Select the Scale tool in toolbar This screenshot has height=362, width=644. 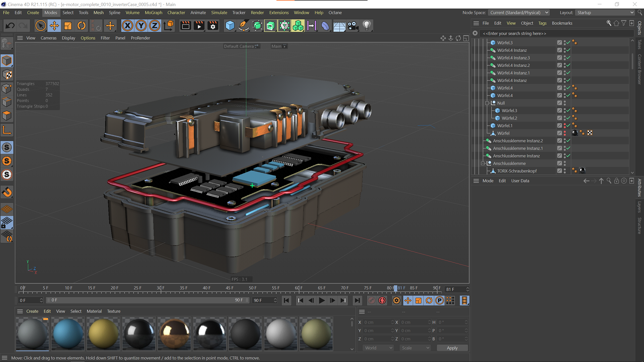68,26
